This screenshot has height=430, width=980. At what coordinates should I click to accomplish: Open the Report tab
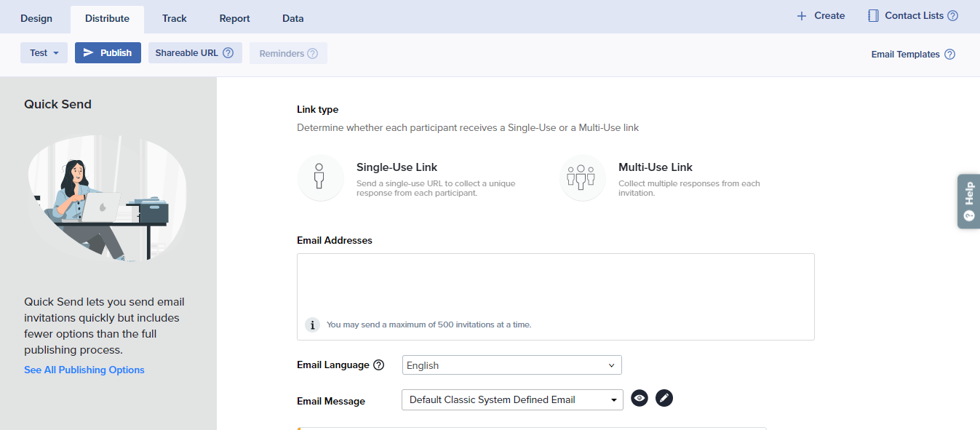(234, 19)
